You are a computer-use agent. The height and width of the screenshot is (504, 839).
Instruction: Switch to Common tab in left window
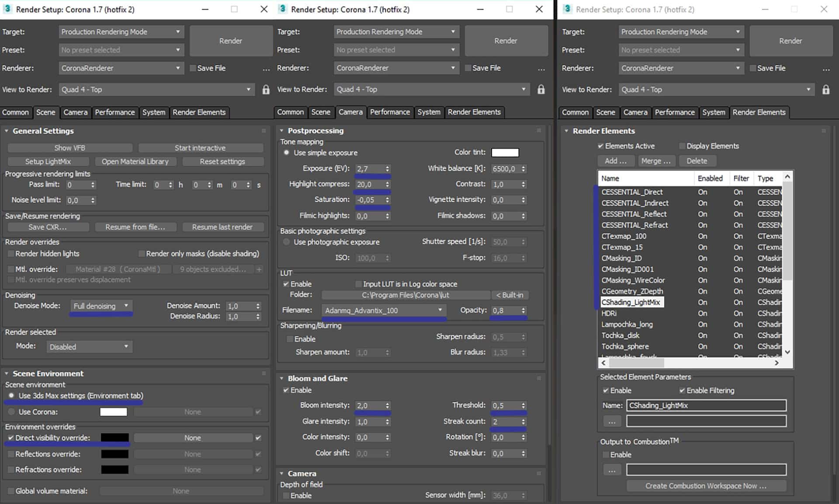coord(15,112)
